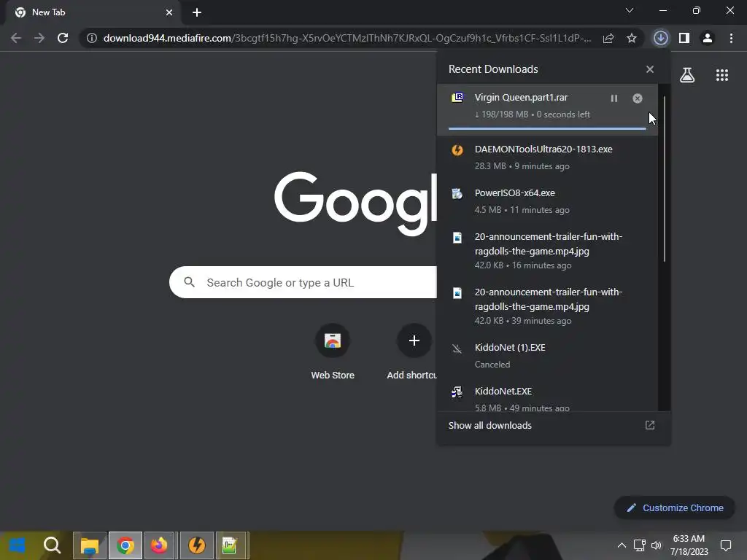This screenshot has width=747, height=560.
Task: Open a new tab with the plus button
Action: tap(197, 12)
